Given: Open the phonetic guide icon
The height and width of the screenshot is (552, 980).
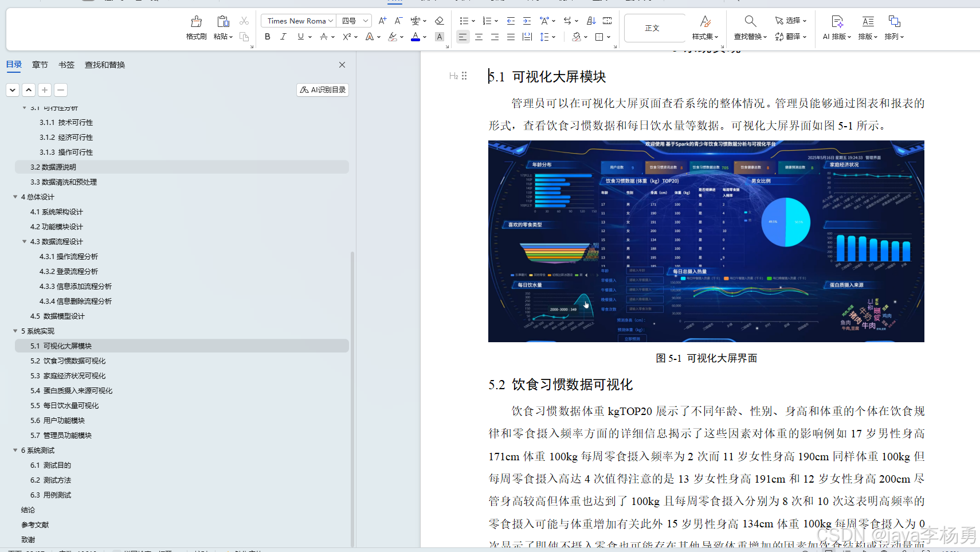Looking at the screenshot, I should [415, 21].
